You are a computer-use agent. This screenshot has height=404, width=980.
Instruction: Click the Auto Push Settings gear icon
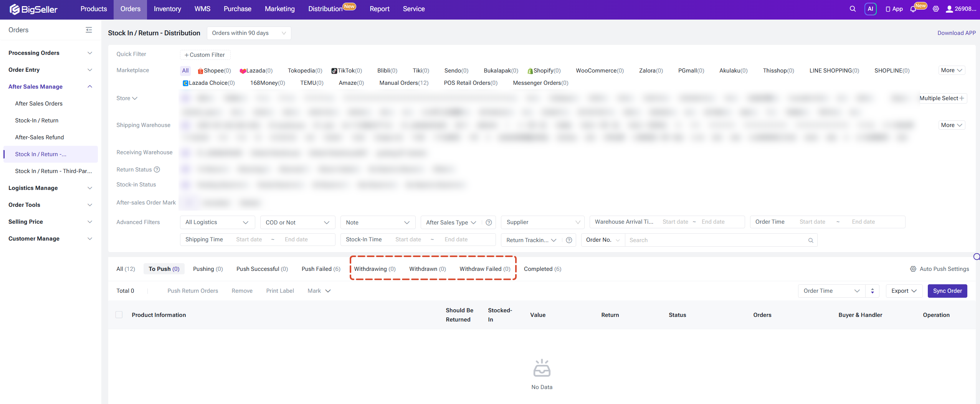pos(913,269)
